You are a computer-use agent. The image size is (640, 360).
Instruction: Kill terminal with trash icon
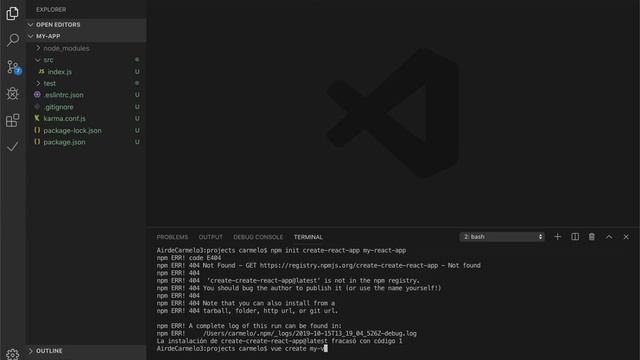point(591,237)
